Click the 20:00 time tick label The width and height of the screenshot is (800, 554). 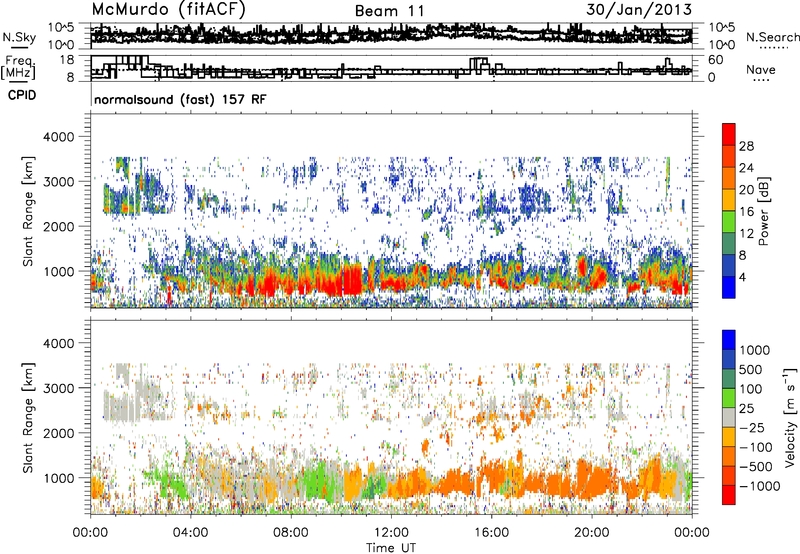click(x=591, y=533)
